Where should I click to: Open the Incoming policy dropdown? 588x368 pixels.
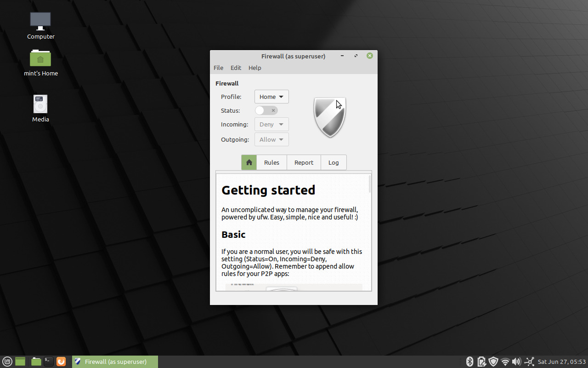(x=271, y=124)
